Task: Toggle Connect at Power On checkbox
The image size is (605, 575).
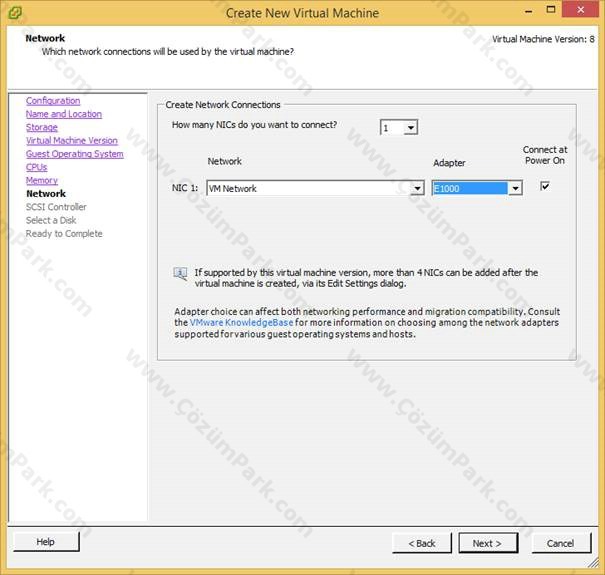Action: pos(544,186)
